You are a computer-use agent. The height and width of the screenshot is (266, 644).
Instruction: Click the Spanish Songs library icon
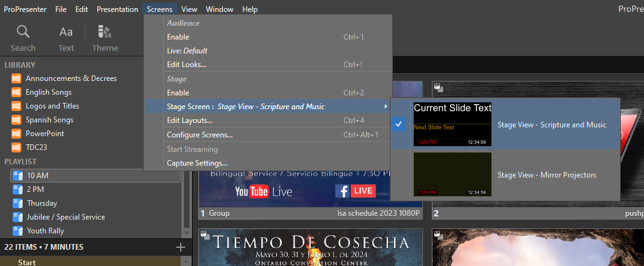coord(16,120)
